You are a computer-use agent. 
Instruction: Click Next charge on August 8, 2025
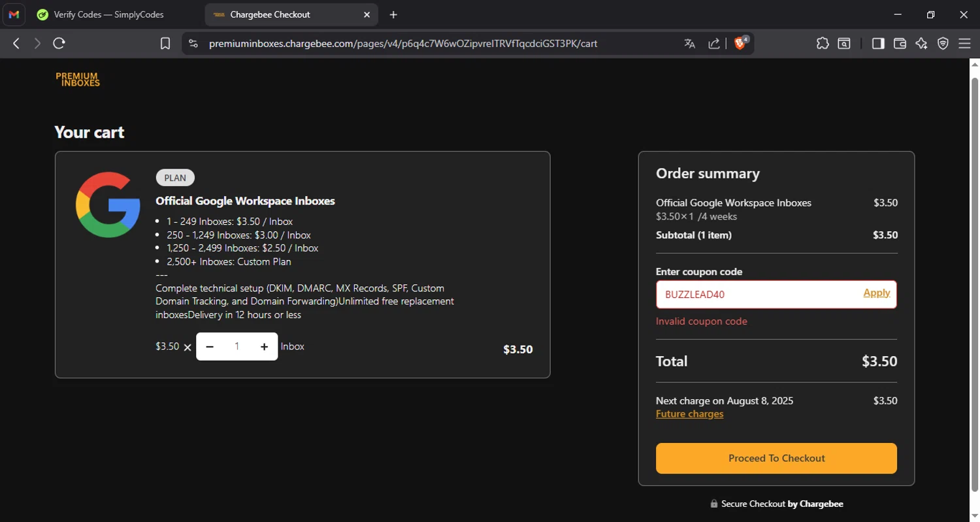pyautogui.click(x=725, y=400)
